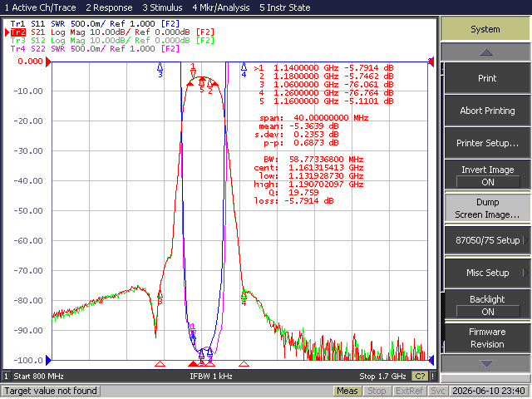Click the down arrow softkey below Firmware Revision
This screenshot has height=399, width=532.
pos(485,364)
